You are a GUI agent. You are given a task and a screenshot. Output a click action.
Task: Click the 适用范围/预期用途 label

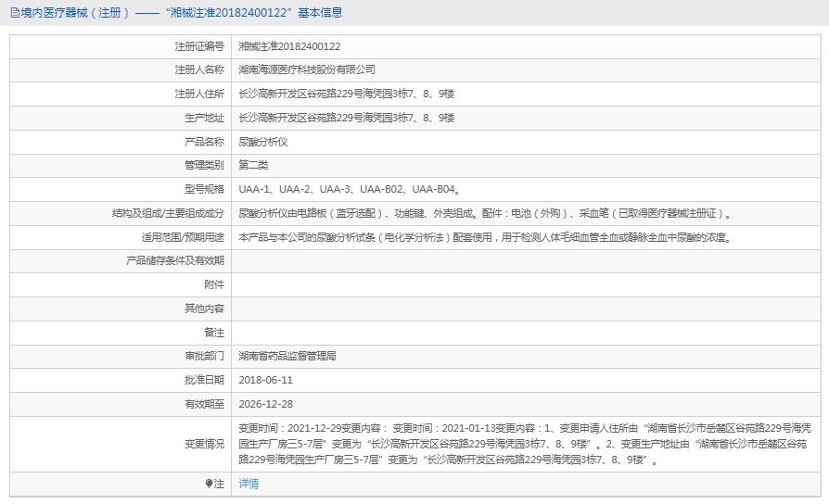point(183,238)
